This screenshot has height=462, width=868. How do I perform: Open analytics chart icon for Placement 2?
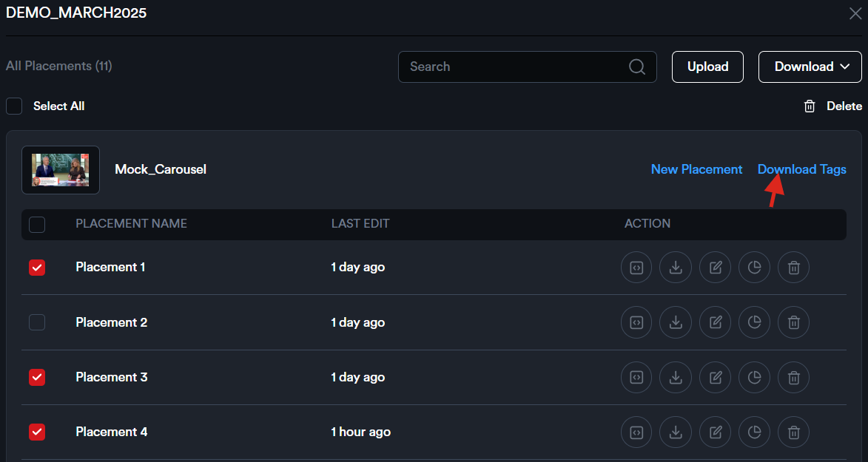coord(754,322)
